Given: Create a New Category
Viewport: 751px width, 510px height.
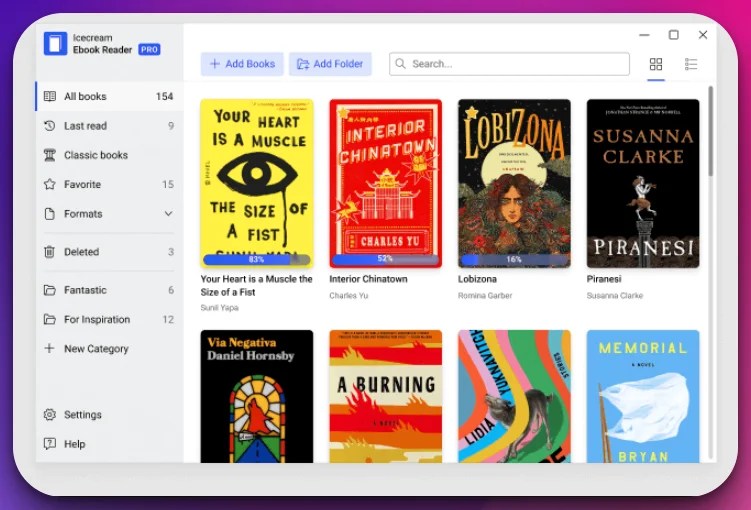Looking at the screenshot, I should pos(109,348).
